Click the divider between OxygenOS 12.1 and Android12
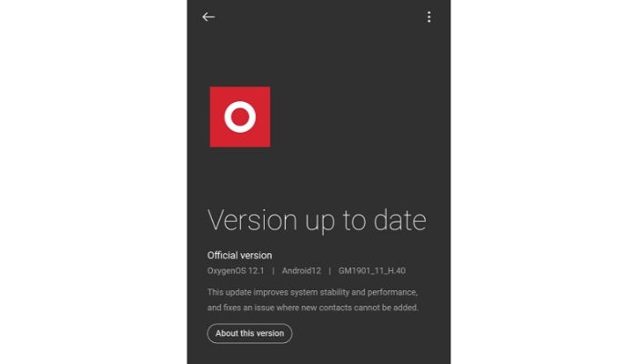The width and height of the screenshot is (637, 364). pos(273,271)
